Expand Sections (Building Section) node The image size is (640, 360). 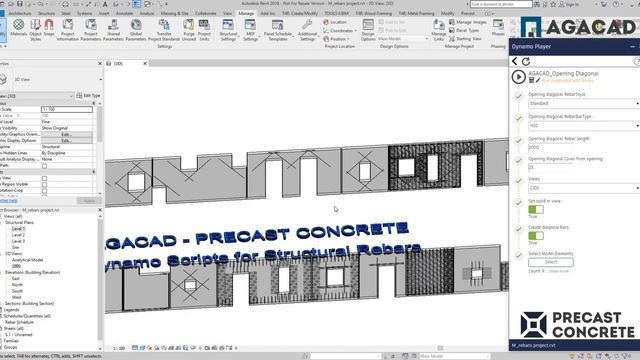(1, 304)
